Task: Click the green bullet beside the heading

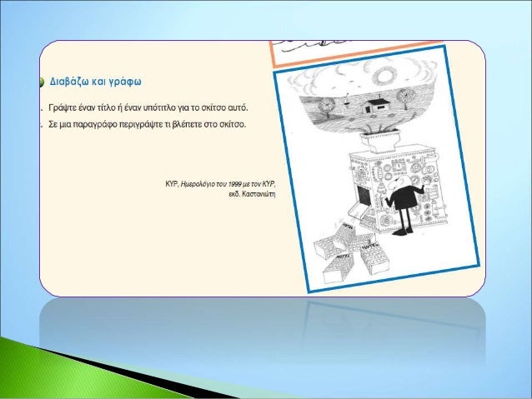Action: 42,82
